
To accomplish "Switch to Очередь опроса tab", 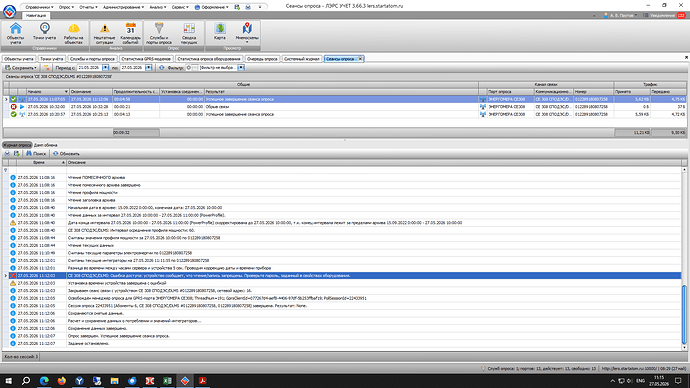I will [x=262, y=59].
